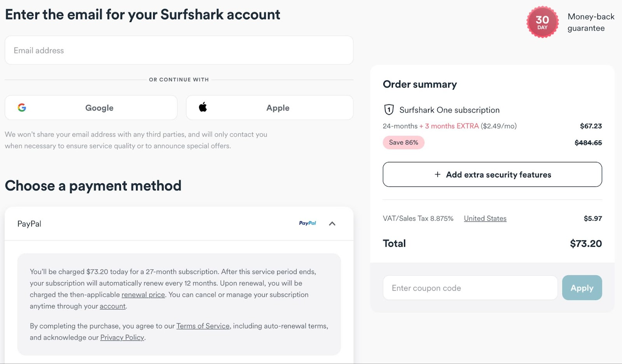This screenshot has height=364, width=622.
Task: Click the renewal price link
Action: click(143, 294)
